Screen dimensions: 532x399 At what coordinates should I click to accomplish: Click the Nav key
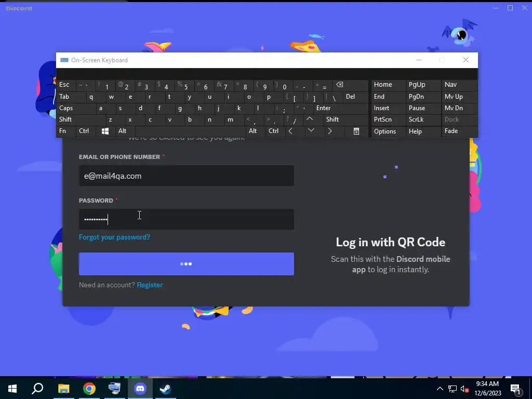click(x=459, y=85)
